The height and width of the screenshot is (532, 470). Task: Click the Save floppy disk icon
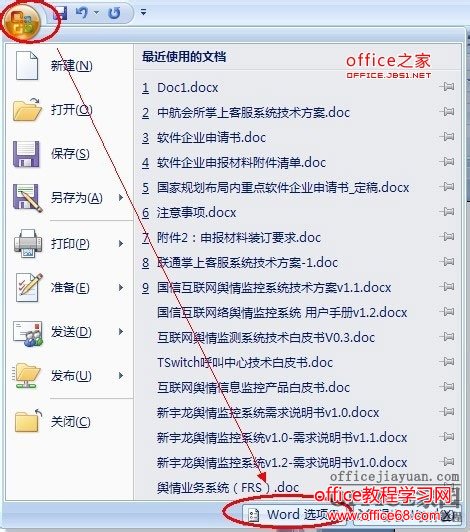pos(26,154)
